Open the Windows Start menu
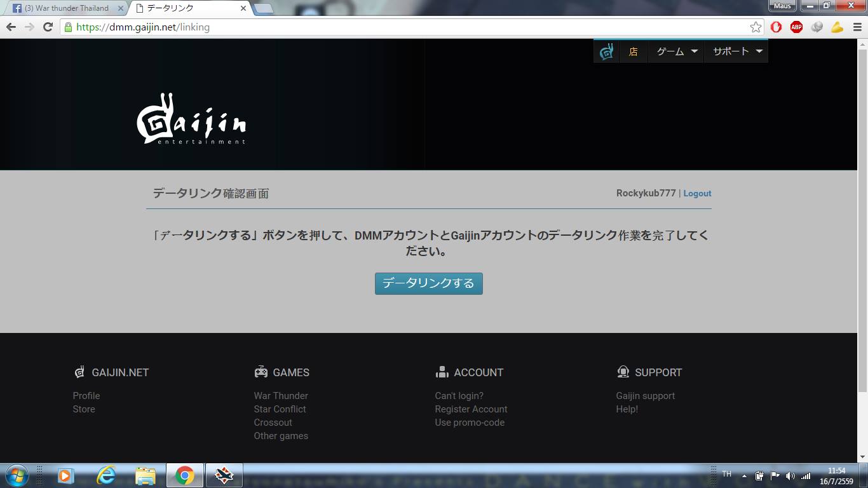The image size is (868, 488). click(x=16, y=475)
